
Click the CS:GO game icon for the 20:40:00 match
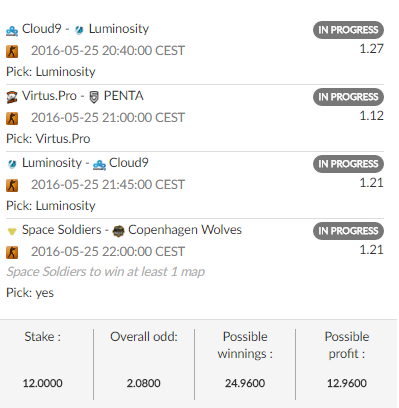click(12, 52)
